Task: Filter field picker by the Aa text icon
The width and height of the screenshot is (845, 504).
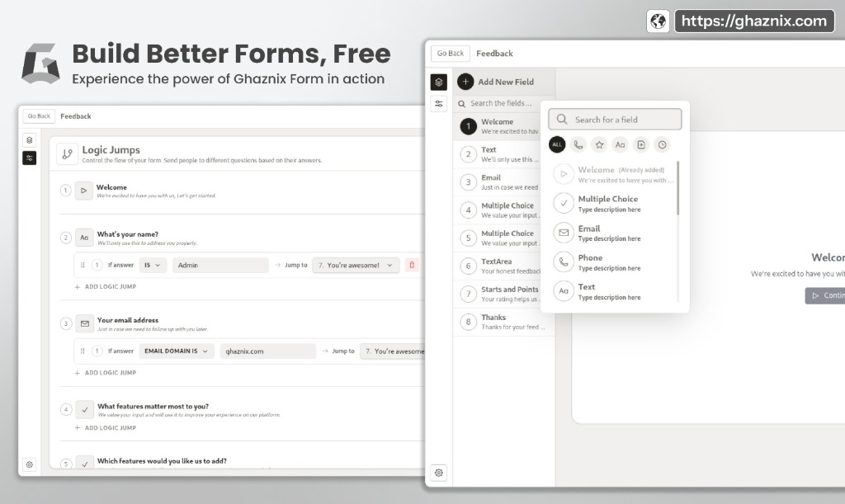Action: pos(621,144)
